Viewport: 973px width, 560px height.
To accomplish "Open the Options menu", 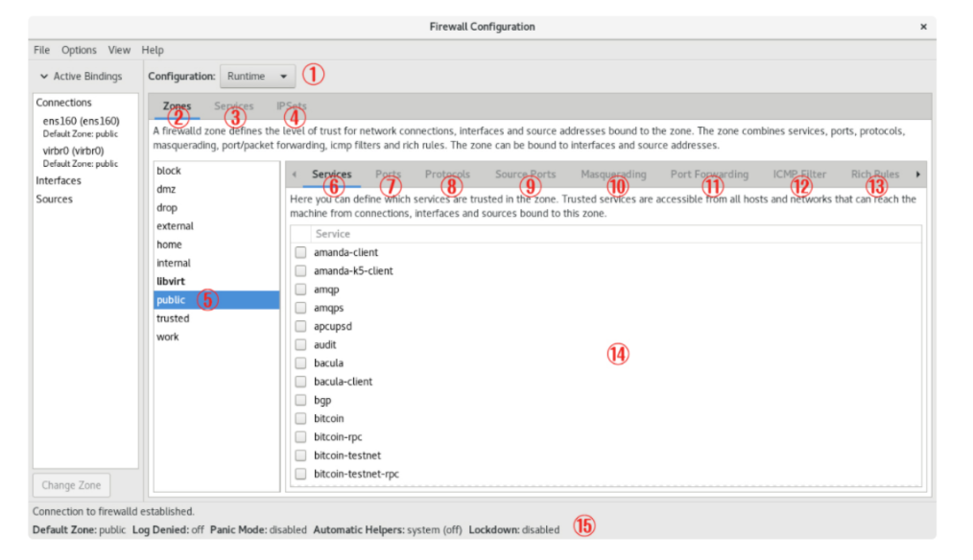I will coord(79,50).
